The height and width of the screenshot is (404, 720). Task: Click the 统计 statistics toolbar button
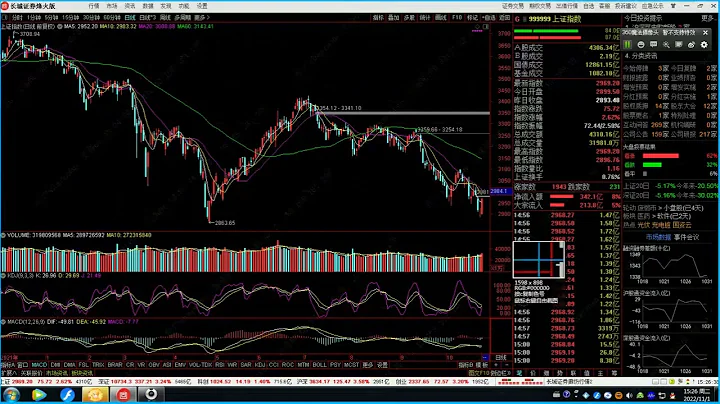click(425, 17)
